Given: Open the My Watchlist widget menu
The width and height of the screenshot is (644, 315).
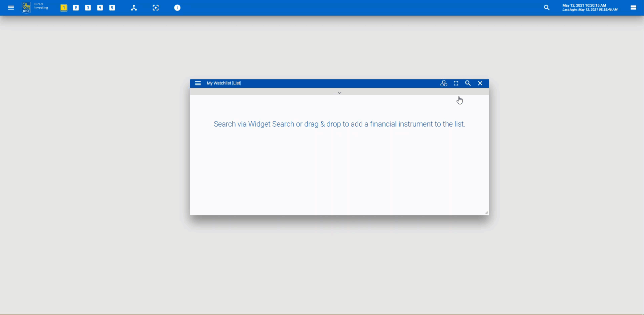Looking at the screenshot, I should click(198, 83).
